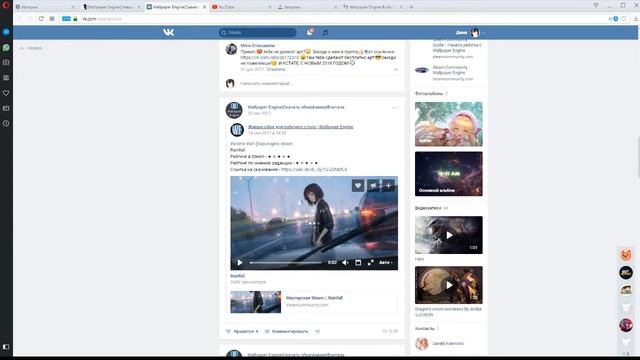This screenshot has width=640, height=360.
Task: Open the history clock in Opera sidebar
Action: pos(6,123)
